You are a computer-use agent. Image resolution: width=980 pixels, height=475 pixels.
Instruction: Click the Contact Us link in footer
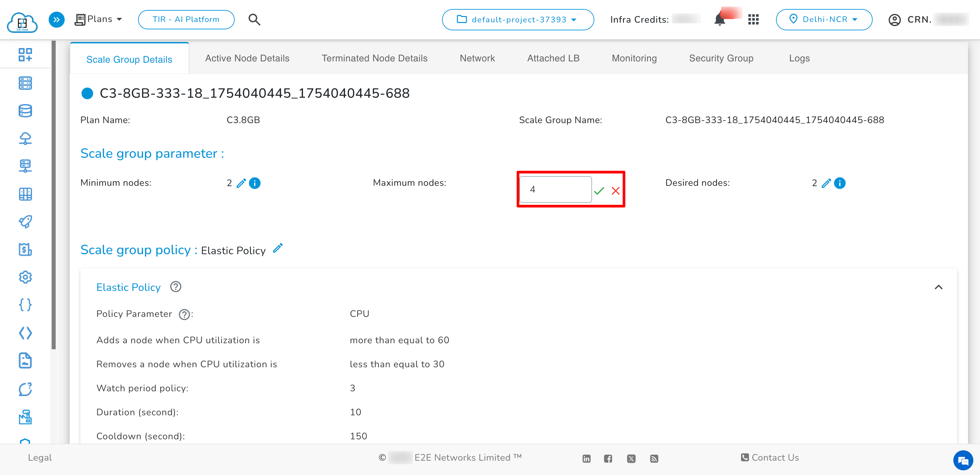point(769,458)
